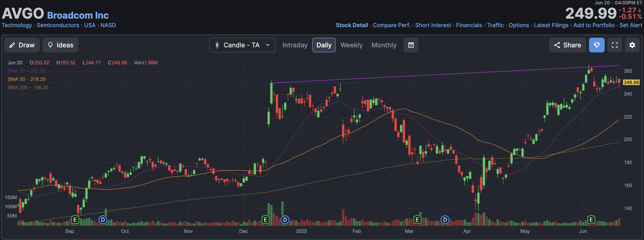This screenshot has width=644, height=240.
Task: Click the SMA 50 indicator label
Action: click(x=26, y=79)
